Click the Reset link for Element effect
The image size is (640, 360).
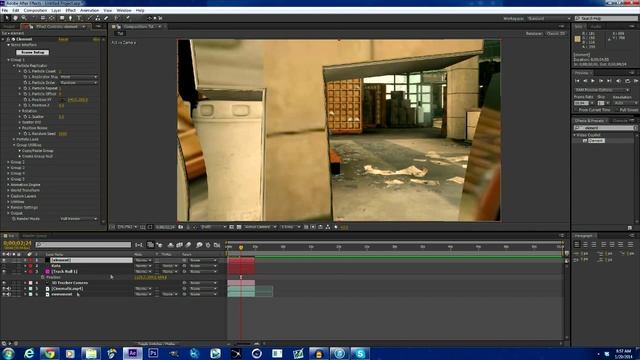tap(63, 39)
